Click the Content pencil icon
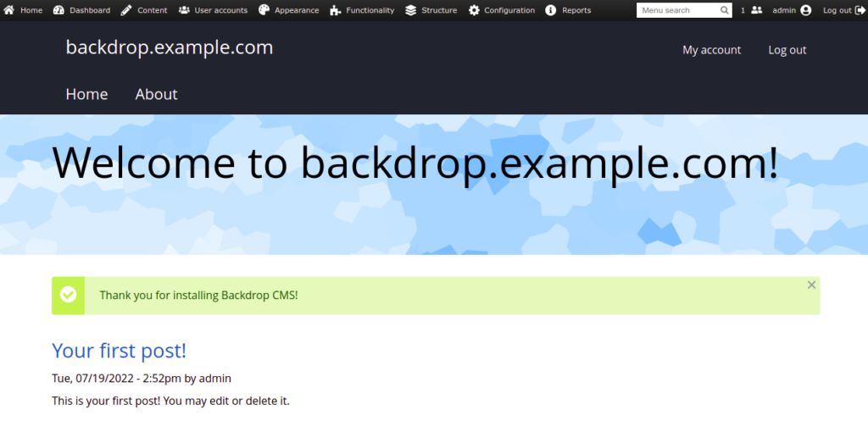Viewport: 868px width, 432px height. click(x=126, y=10)
